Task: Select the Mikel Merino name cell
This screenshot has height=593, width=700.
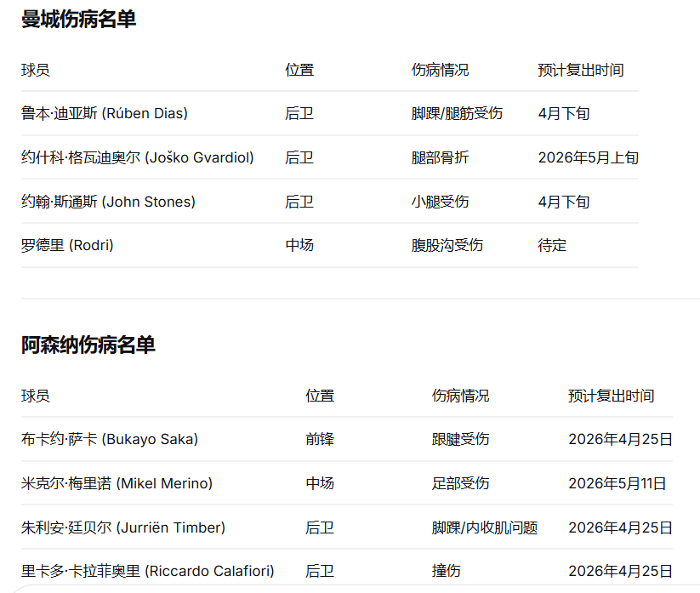Action: pos(117,483)
